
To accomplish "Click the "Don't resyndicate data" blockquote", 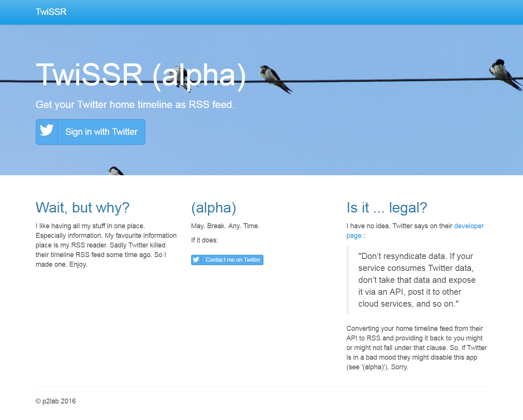I will pos(417,280).
